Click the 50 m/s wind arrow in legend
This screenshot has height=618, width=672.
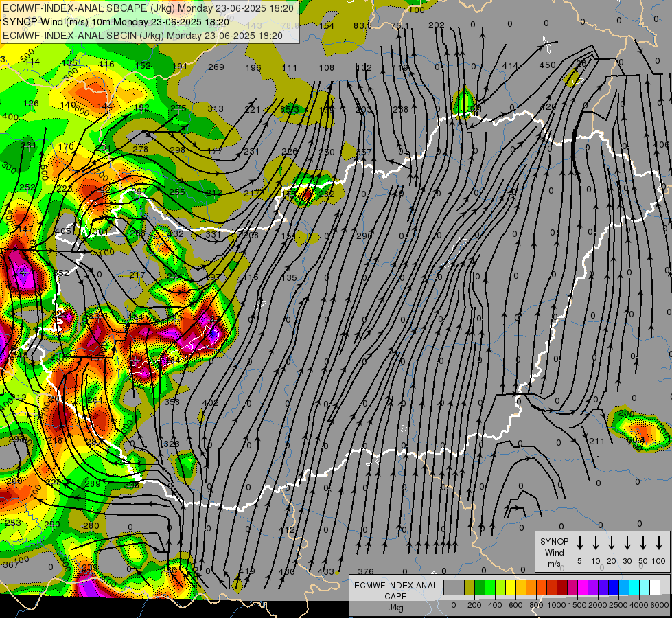click(x=643, y=543)
